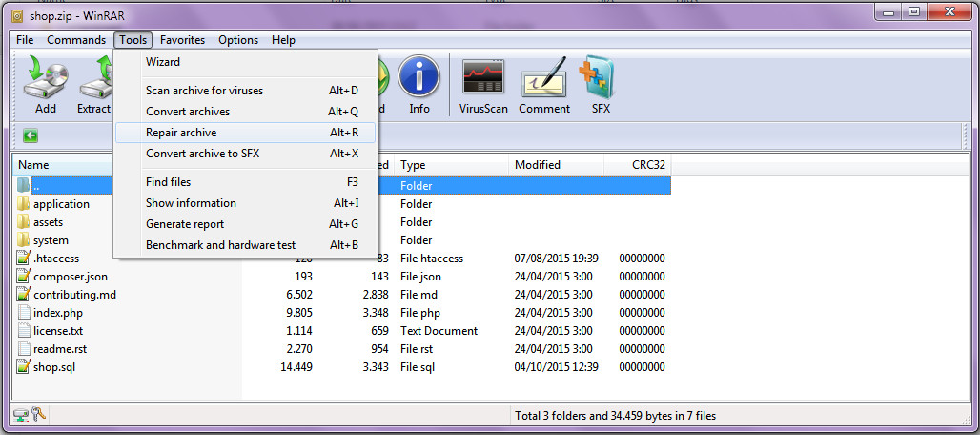Sort the list by Name column header
This screenshot has width=980, height=435.
63,165
